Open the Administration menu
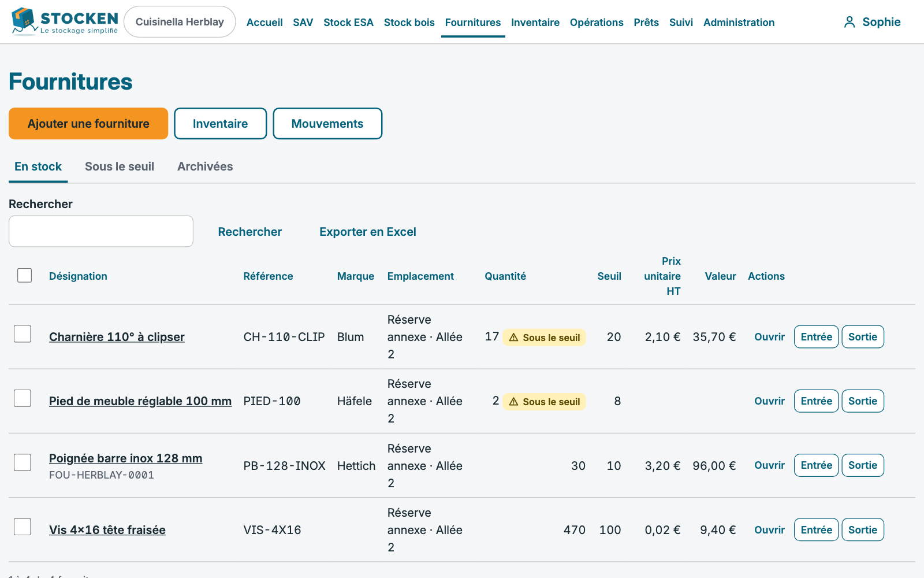This screenshot has height=578, width=924. click(739, 23)
